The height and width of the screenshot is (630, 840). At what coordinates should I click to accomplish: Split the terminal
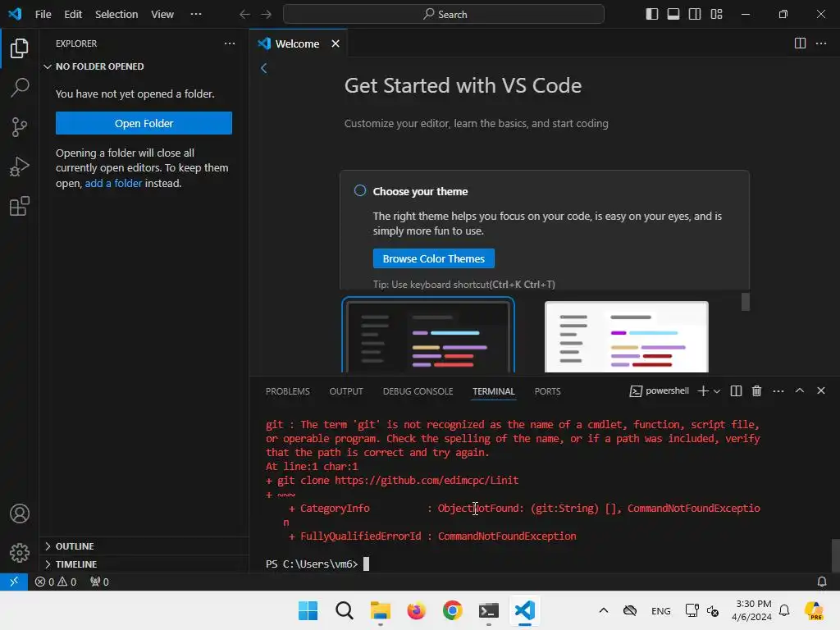click(x=736, y=391)
